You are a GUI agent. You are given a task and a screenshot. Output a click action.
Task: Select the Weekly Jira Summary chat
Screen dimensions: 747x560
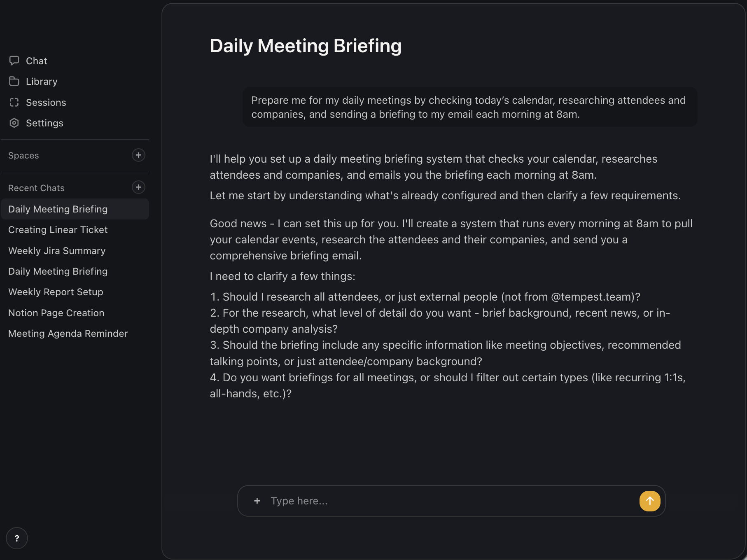pos(57,251)
